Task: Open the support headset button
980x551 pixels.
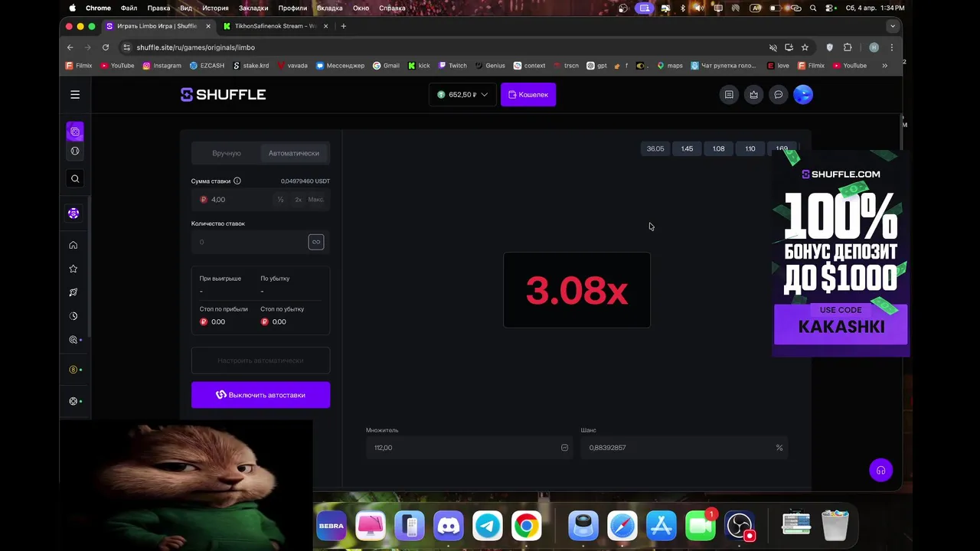Action: pyautogui.click(x=880, y=471)
